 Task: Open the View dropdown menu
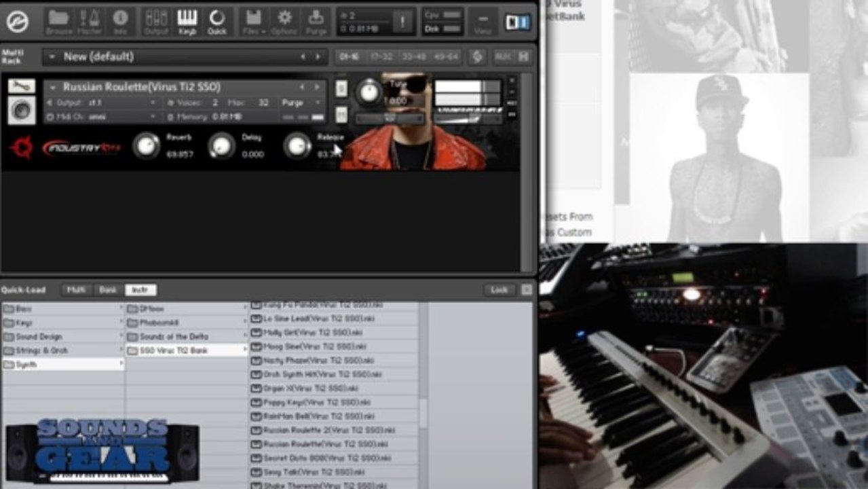point(483,21)
